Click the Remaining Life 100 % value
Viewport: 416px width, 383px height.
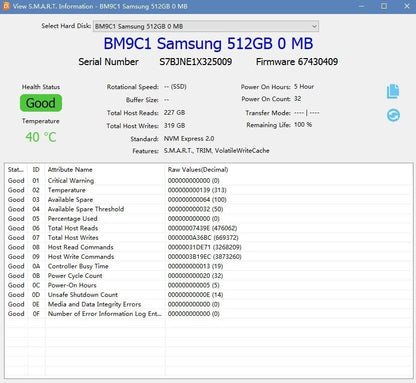click(303, 125)
